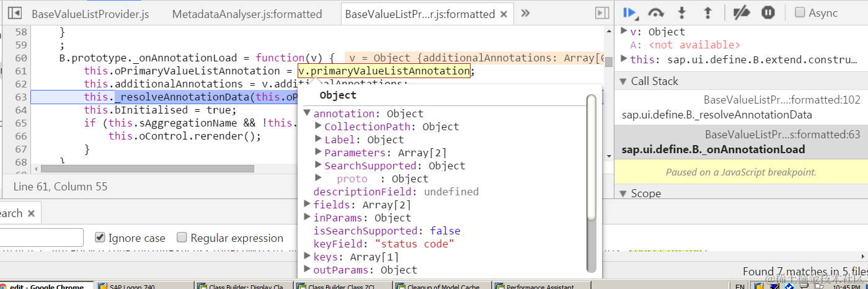Screen dimensions: 868x289
Task: Click the highlighted v.primaryValueListAnnotation expression
Action: 384,71
